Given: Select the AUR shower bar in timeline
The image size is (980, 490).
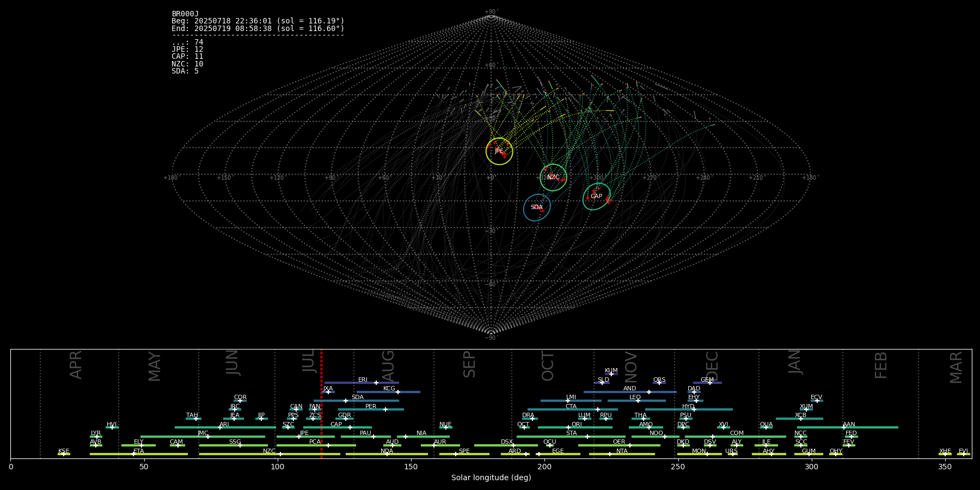Looking at the screenshot, I should coord(440,445).
